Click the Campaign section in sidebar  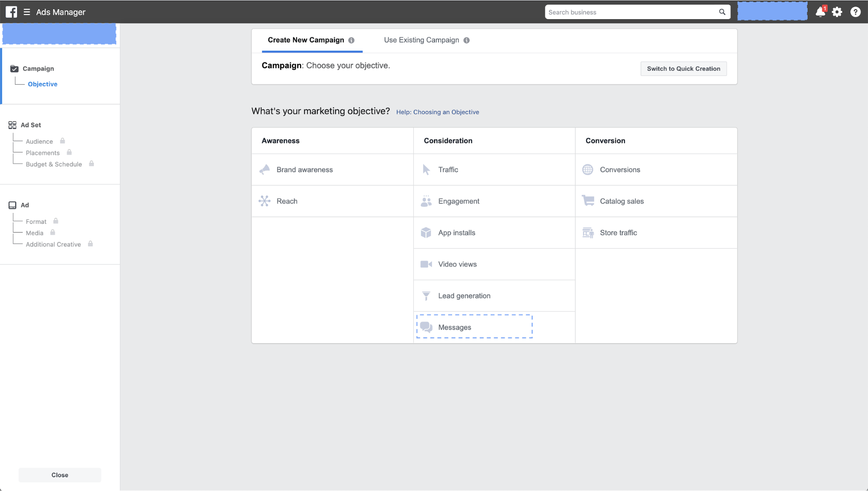click(x=38, y=69)
